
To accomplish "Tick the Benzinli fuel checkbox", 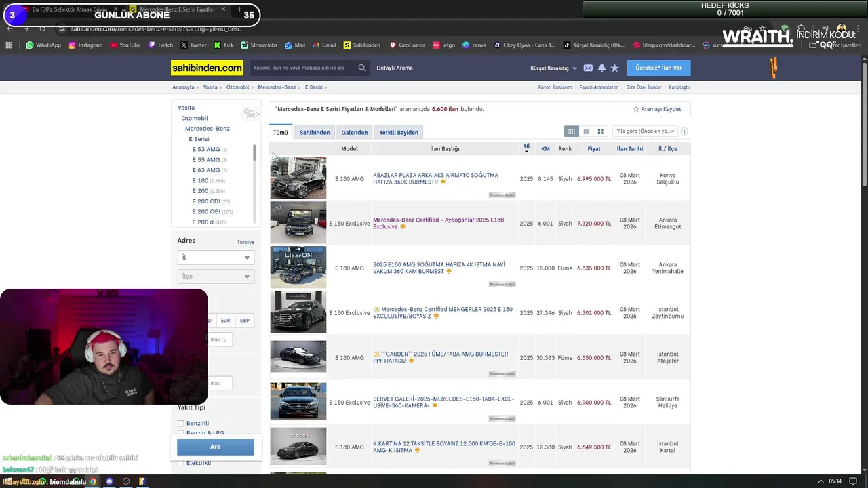I will (x=181, y=423).
